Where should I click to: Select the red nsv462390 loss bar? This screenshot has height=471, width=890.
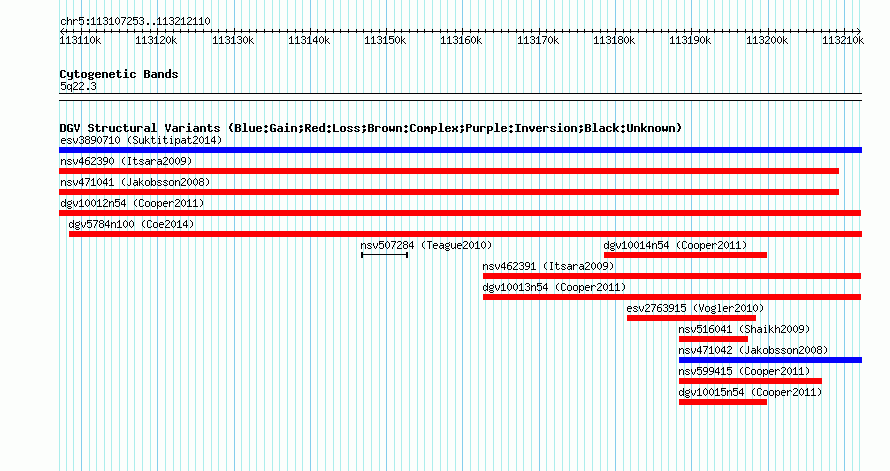tap(449, 171)
